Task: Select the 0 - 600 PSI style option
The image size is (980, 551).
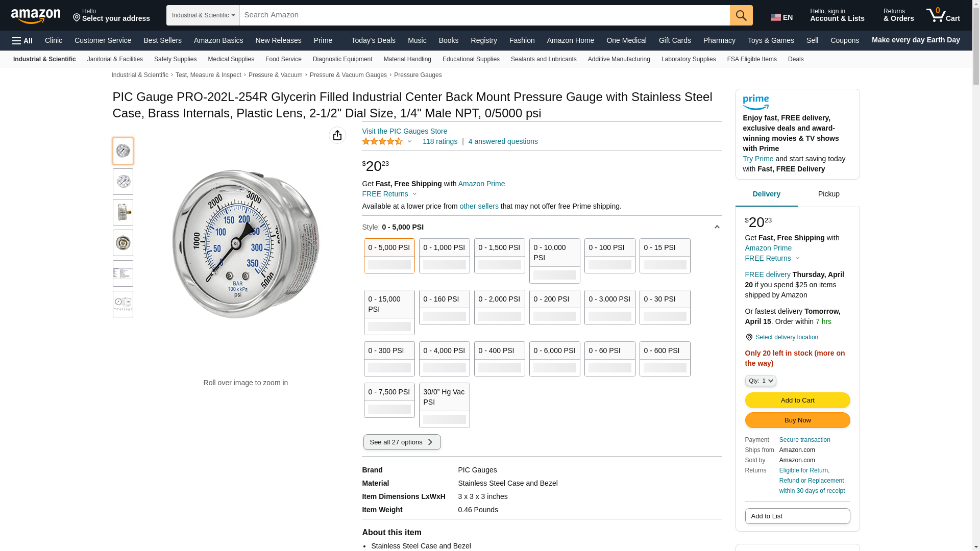Action: [665, 359]
